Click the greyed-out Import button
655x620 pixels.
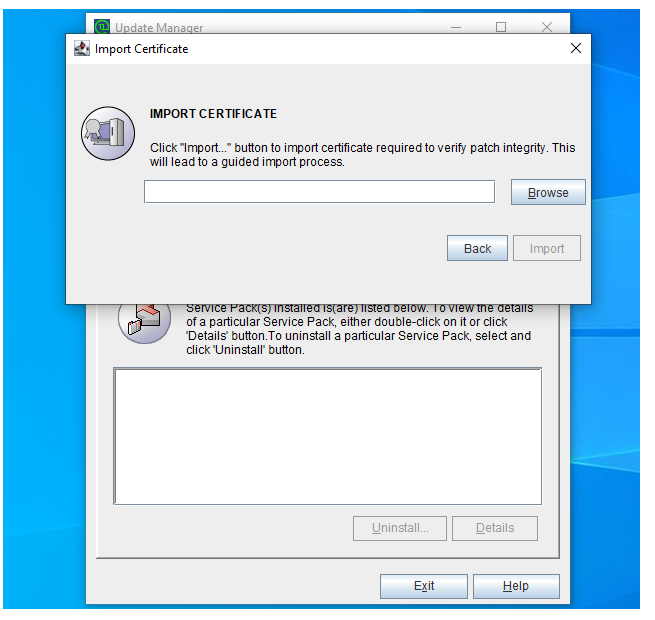547,249
